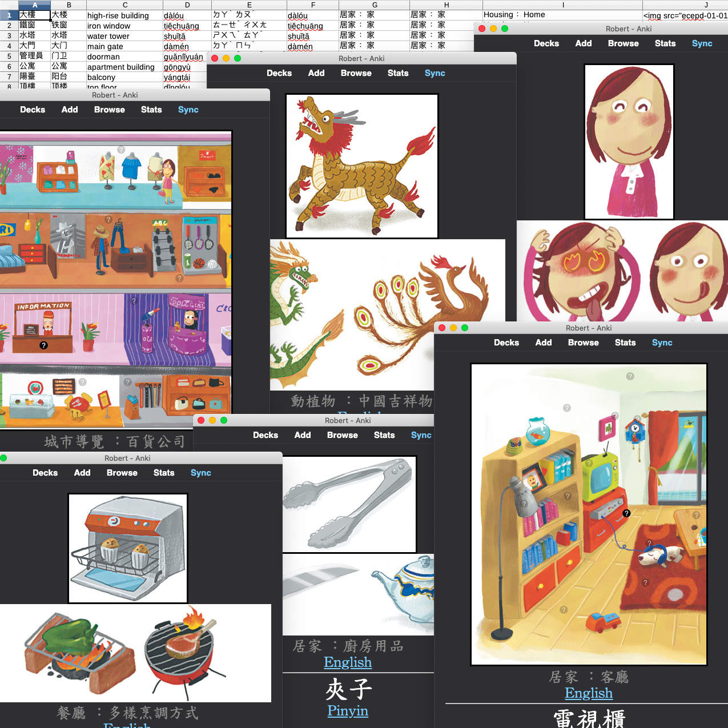Reveal the English answer for the 電視櫃 card
Screen dimensions: 728x728
coord(589,693)
